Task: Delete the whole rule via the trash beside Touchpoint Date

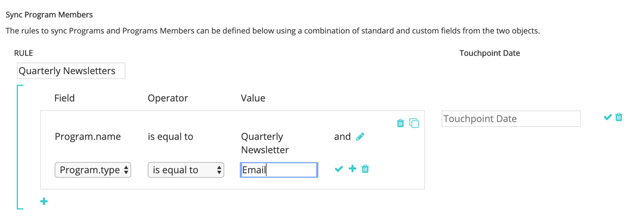Action: pyautogui.click(x=619, y=117)
